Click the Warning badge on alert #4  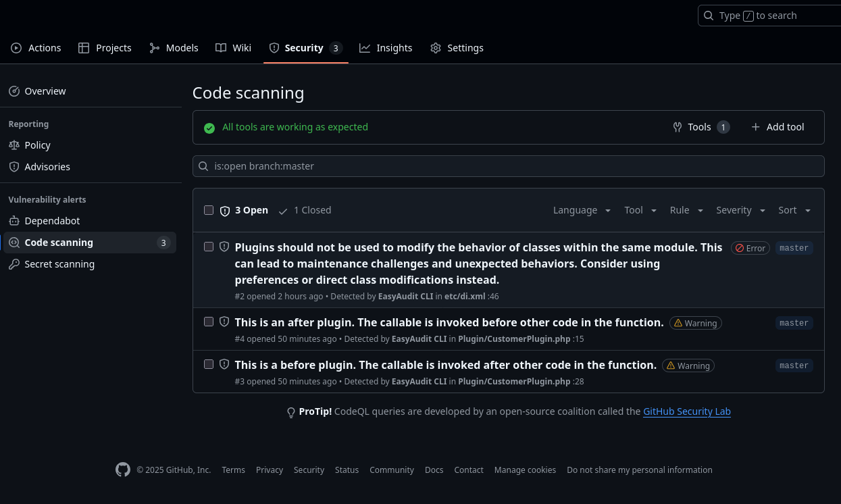click(x=696, y=323)
